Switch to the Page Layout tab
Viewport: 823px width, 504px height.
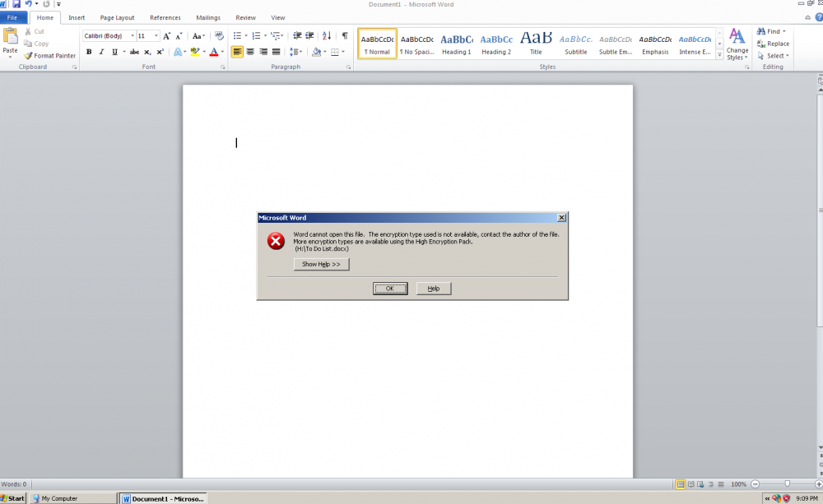coord(117,17)
